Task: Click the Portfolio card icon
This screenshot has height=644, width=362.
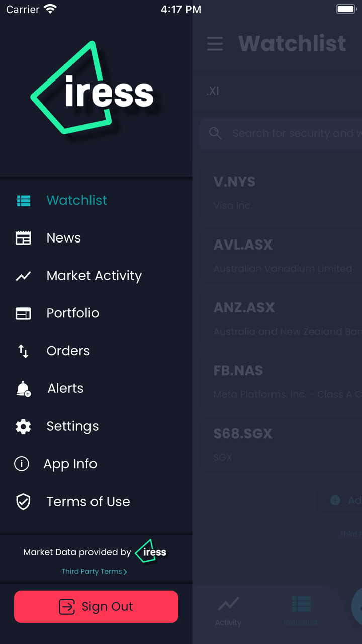Action: click(23, 313)
